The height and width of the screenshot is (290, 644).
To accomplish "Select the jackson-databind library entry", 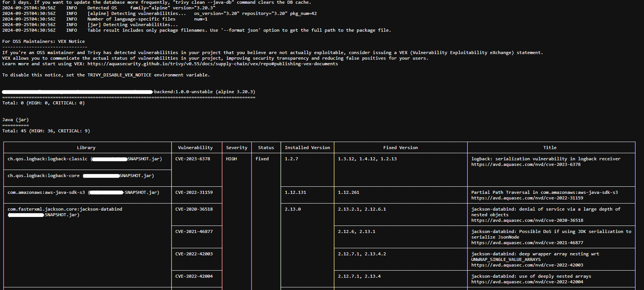I will pyautogui.click(x=65, y=209).
